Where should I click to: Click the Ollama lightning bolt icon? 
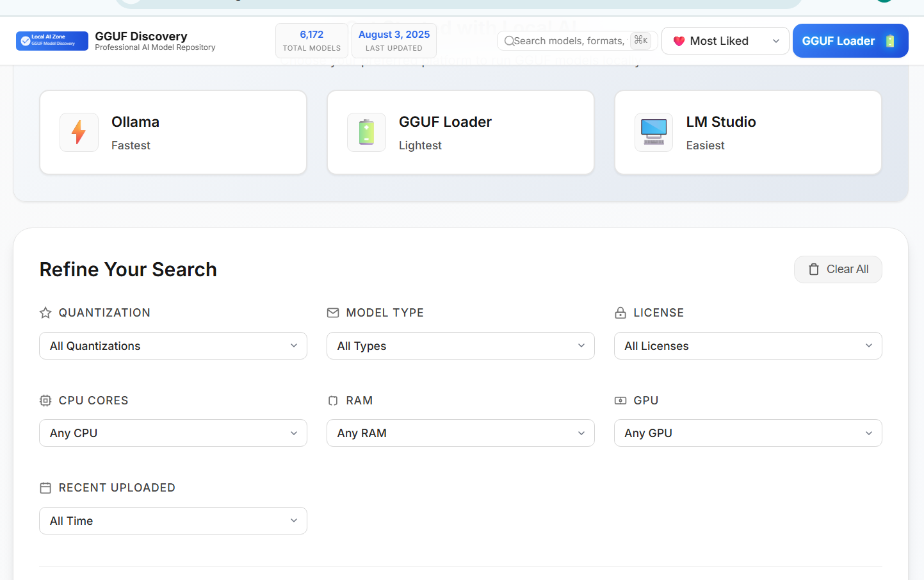(79, 132)
